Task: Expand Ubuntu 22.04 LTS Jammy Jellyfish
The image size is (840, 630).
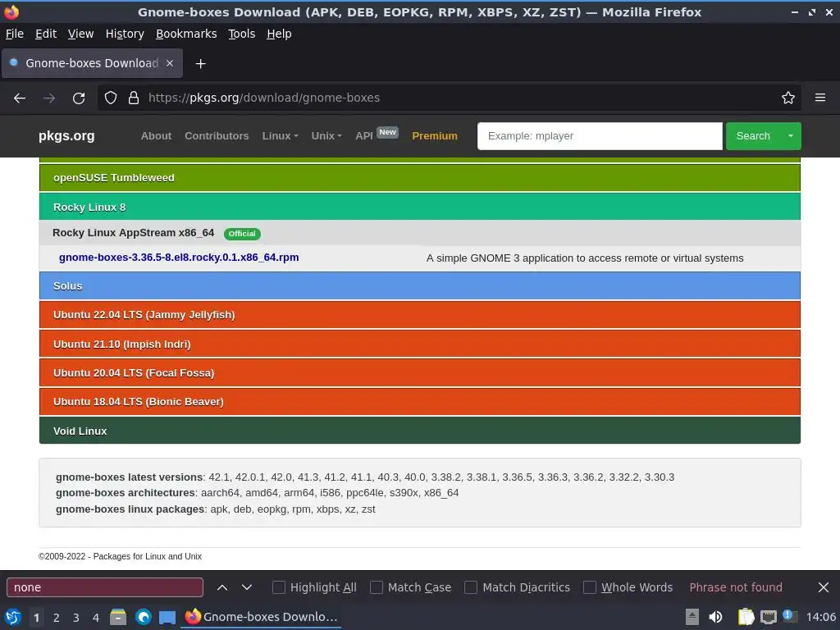Action: tap(420, 315)
